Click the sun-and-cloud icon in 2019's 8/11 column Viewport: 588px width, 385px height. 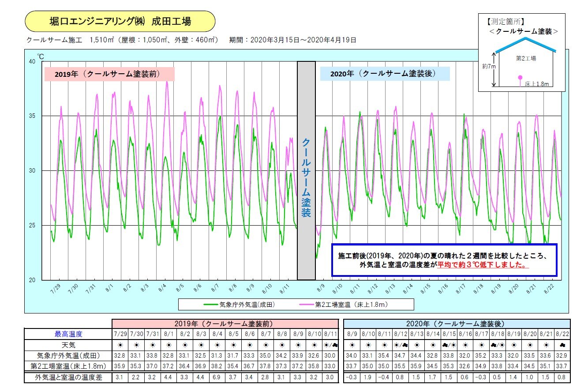pyautogui.click(x=331, y=345)
